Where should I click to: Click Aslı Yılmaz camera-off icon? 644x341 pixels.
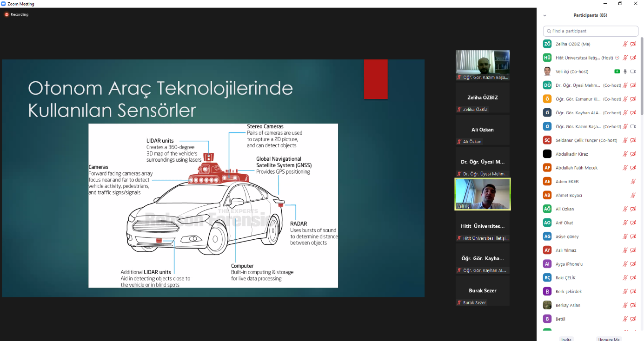pos(633,250)
